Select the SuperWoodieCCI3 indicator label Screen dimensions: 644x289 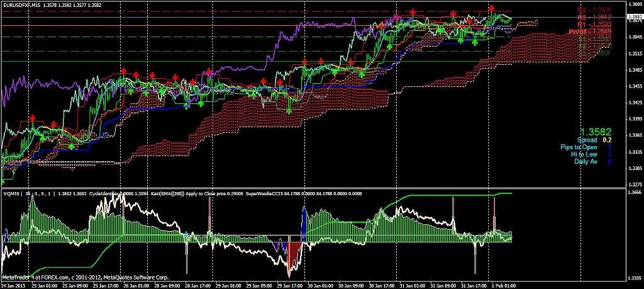point(267,193)
